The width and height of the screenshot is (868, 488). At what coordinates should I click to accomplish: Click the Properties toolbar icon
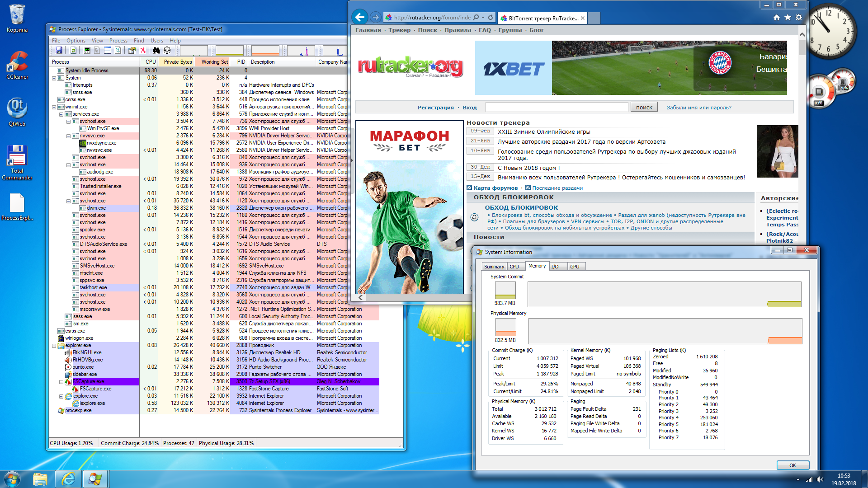(132, 50)
